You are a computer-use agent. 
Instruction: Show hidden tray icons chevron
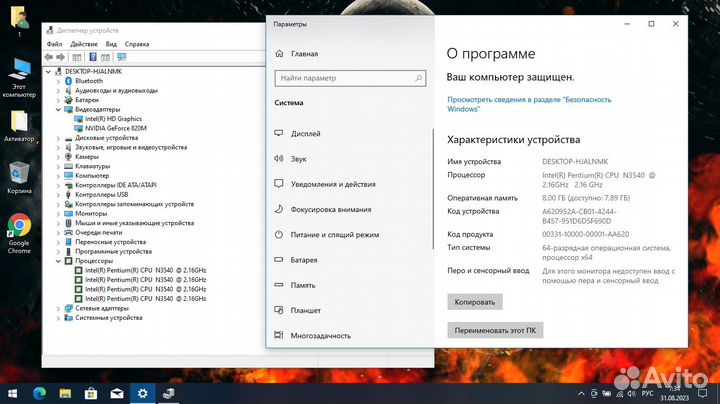click(x=581, y=393)
